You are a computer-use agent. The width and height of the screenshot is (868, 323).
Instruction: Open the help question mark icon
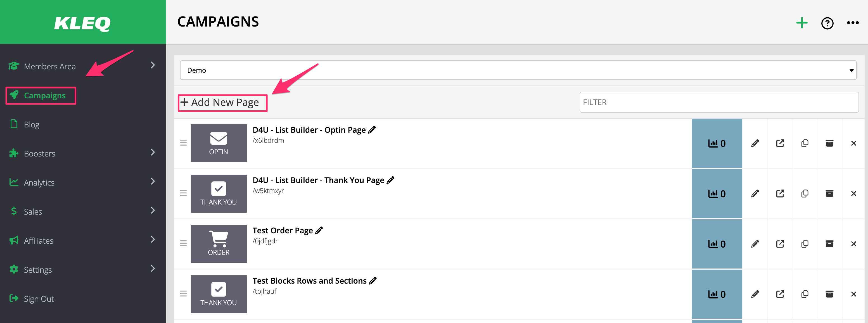coord(827,23)
